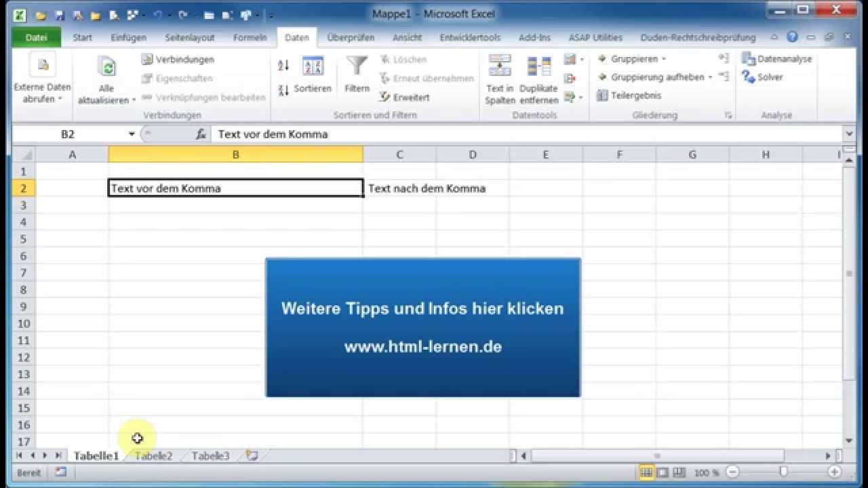The height and width of the screenshot is (488, 868).
Task: Click the show detail icon in Gliederung
Action: pos(724,59)
